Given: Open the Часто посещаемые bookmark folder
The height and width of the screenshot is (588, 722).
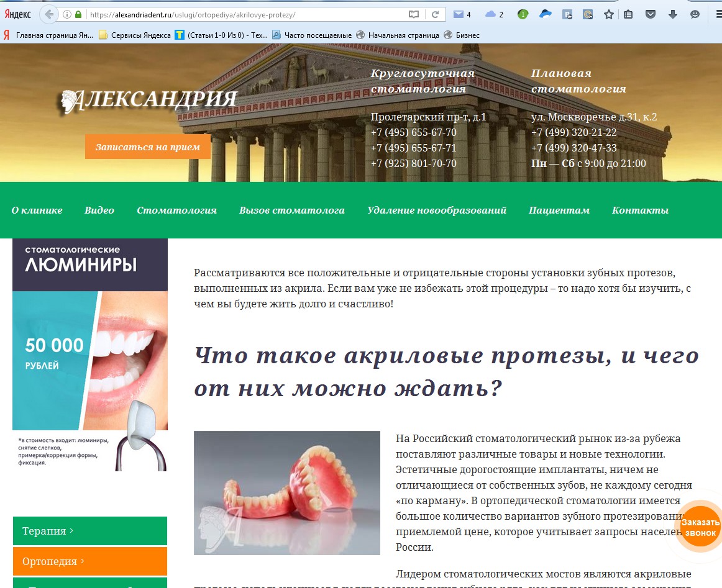Looking at the screenshot, I should 312,35.
